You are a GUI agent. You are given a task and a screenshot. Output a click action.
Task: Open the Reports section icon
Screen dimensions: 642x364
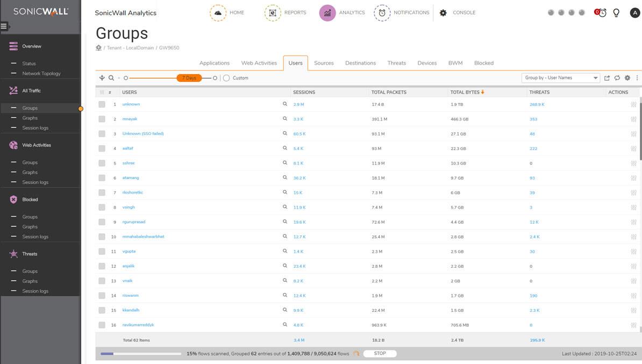273,12
